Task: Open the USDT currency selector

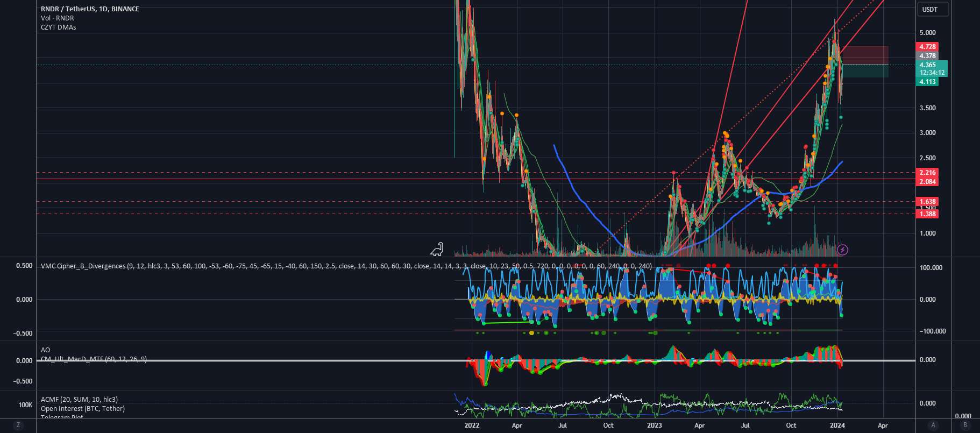Action: 932,9
